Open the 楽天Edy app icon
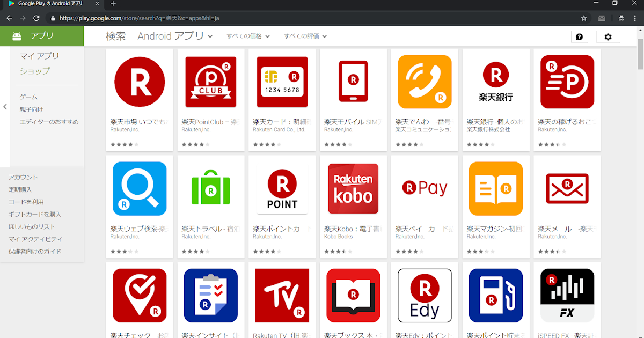The height and width of the screenshot is (338, 644). (425, 295)
